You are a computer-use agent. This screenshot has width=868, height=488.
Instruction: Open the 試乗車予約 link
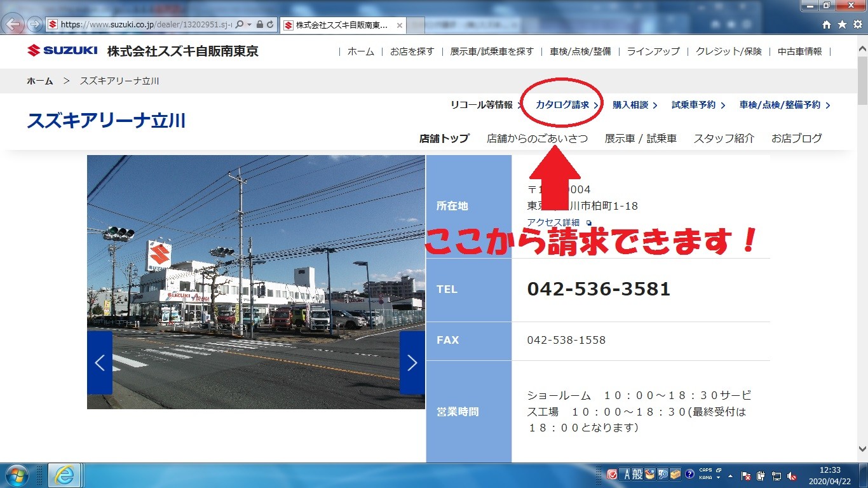pyautogui.click(x=698, y=105)
